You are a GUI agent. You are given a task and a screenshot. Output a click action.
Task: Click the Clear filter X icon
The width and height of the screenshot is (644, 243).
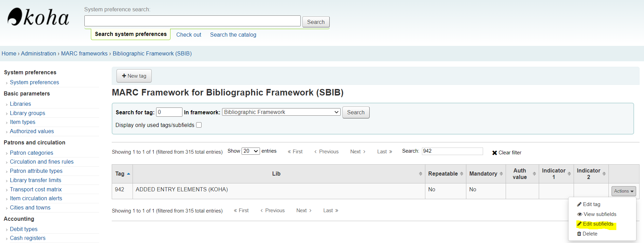[494, 153]
